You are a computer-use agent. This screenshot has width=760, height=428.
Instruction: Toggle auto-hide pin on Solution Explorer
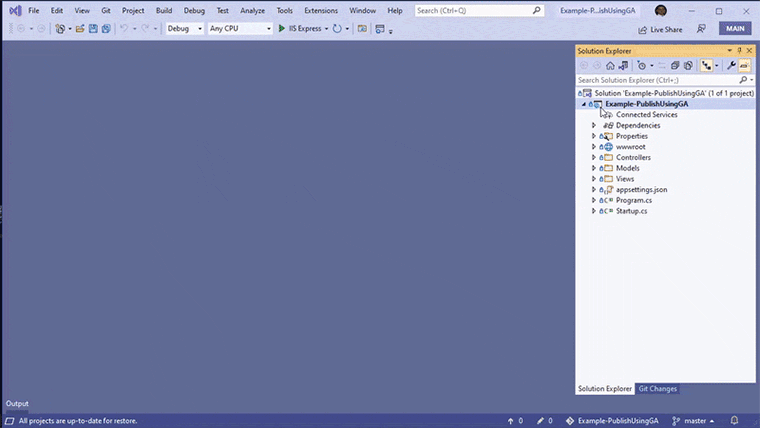[739, 50]
